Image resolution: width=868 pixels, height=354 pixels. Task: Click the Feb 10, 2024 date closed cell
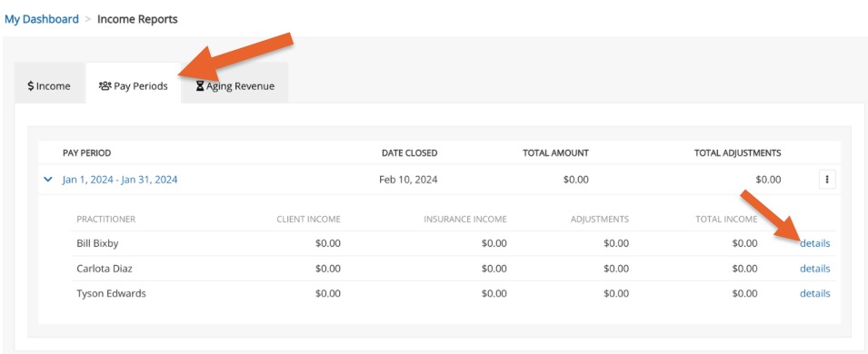pos(408,180)
